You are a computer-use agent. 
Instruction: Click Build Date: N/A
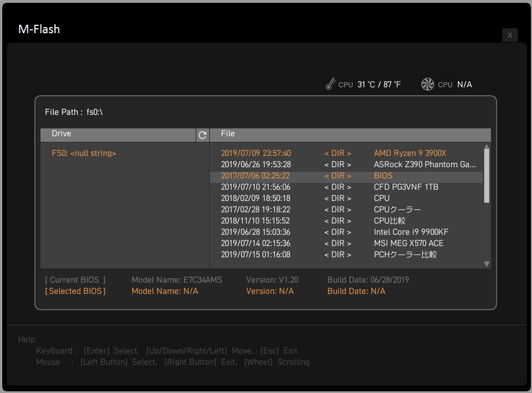356,291
